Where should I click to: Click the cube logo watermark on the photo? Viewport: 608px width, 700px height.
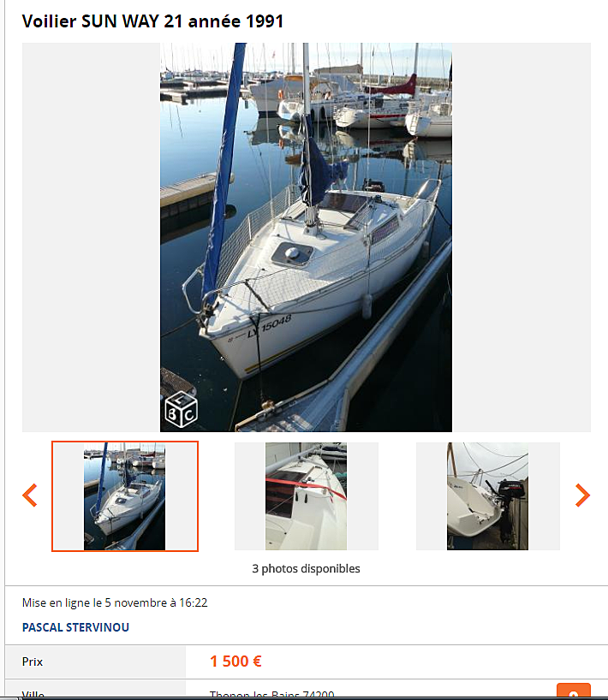pyautogui.click(x=181, y=409)
